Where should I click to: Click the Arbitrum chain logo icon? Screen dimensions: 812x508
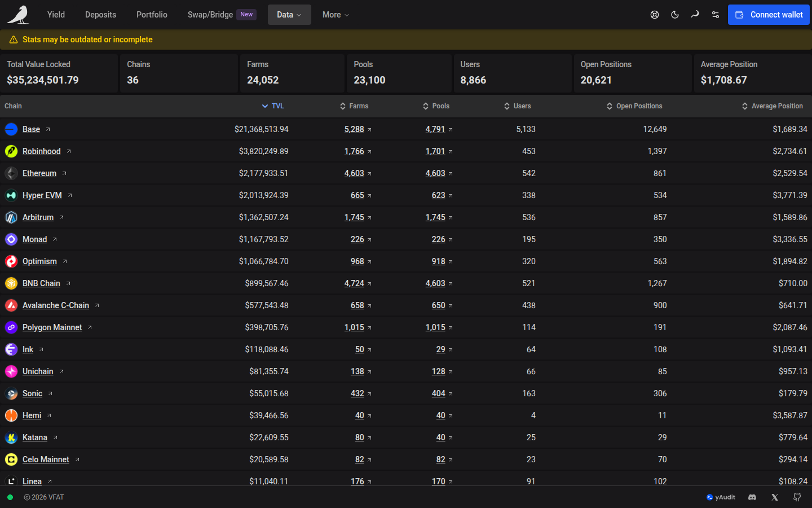click(11, 217)
